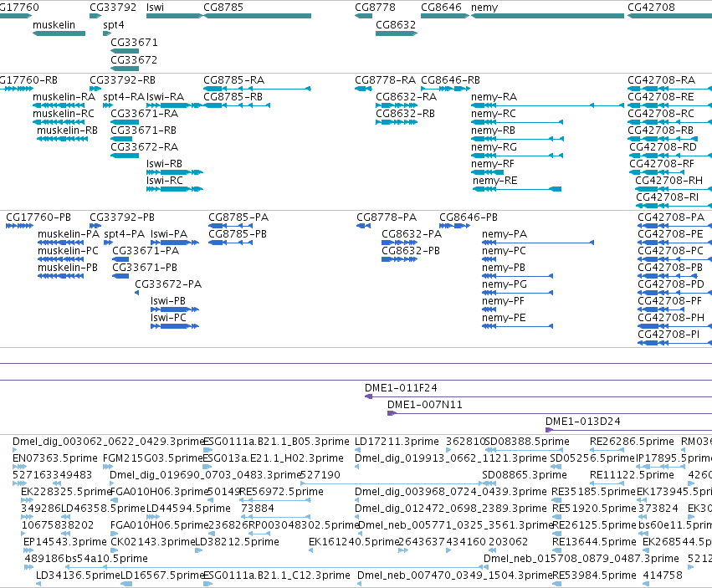
Task: Select the muskelin gene label
Action: point(54,25)
